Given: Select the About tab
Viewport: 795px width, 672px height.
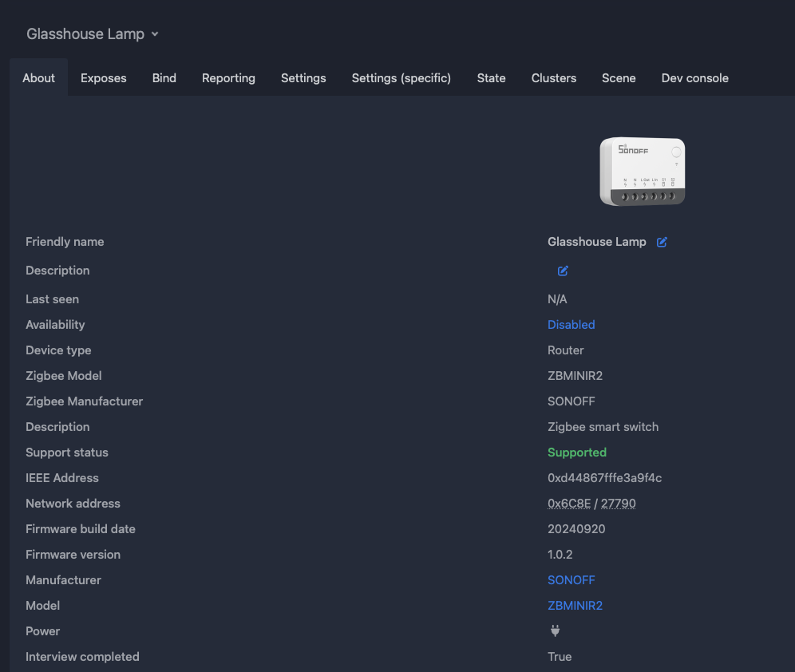Looking at the screenshot, I should click(38, 78).
